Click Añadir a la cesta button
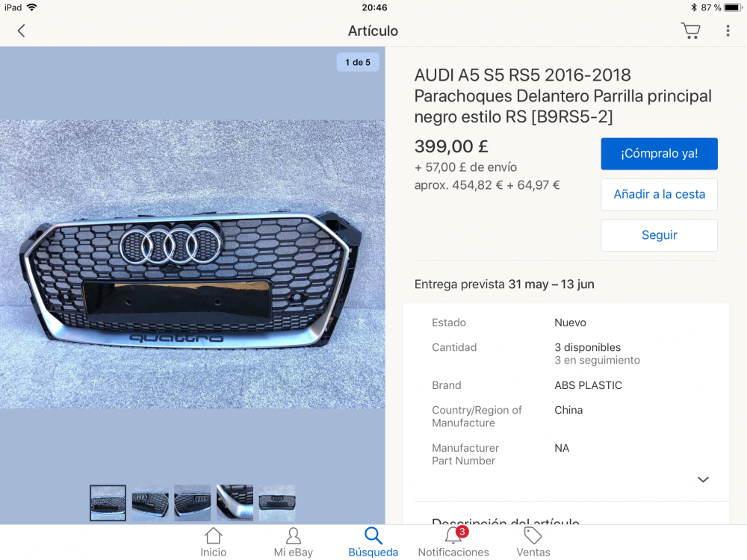This screenshot has width=747, height=560. (659, 194)
